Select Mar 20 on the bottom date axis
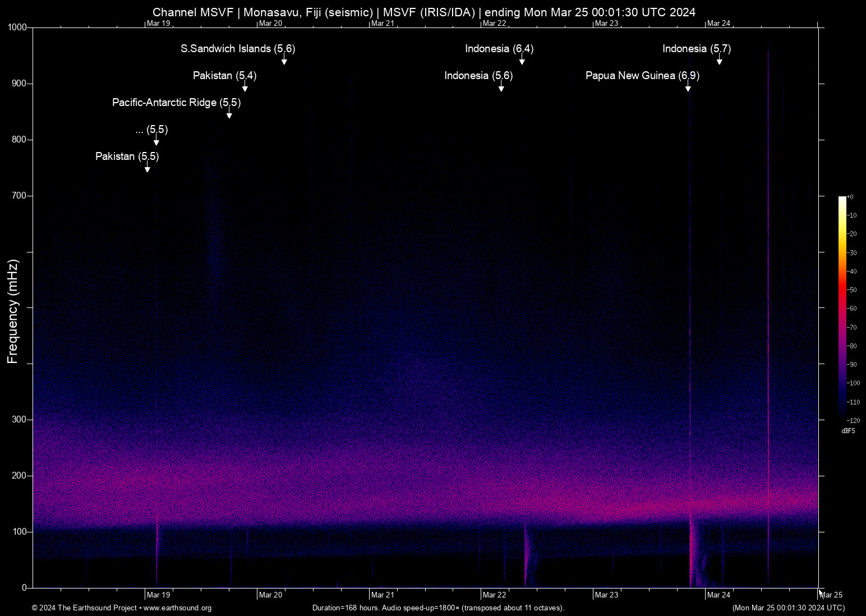 click(x=270, y=595)
